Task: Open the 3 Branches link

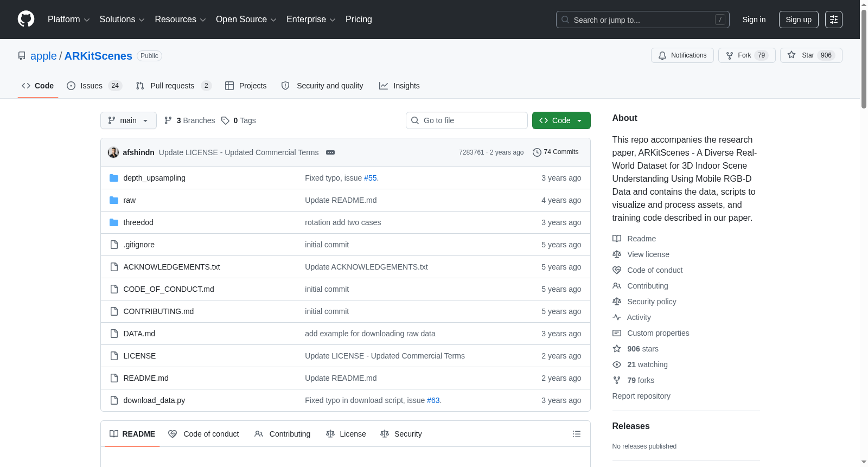Action: [190, 120]
